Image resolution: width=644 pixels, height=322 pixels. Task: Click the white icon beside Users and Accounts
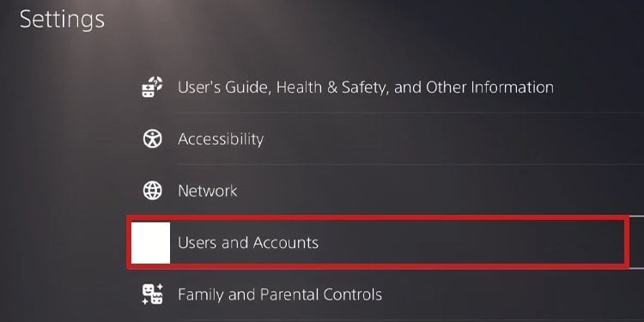pyautogui.click(x=150, y=243)
